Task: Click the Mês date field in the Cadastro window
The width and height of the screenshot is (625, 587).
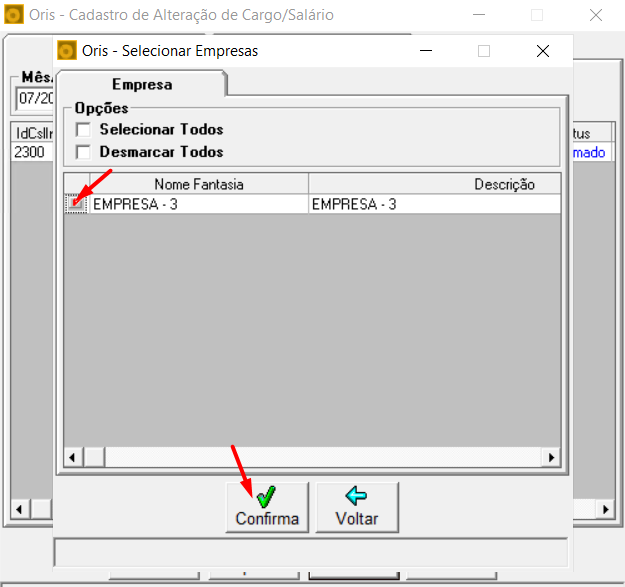Action: pyautogui.click(x=35, y=98)
